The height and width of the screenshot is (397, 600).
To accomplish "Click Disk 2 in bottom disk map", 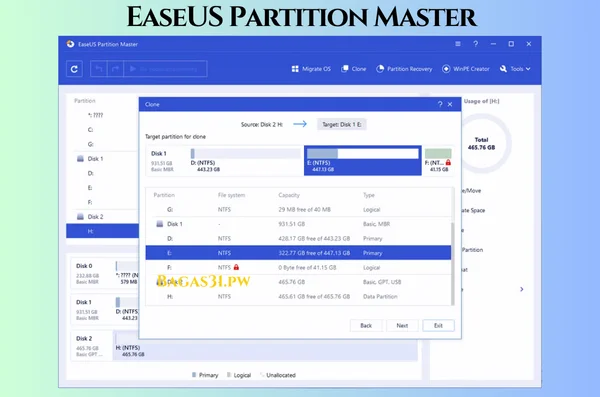I will point(92,346).
